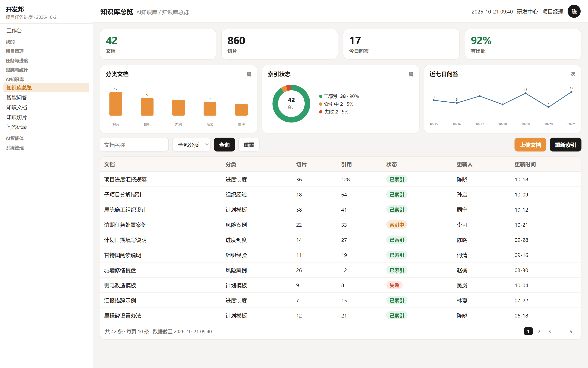Click the 查询 button
This screenshot has width=588, height=368.
[x=224, y=145]
